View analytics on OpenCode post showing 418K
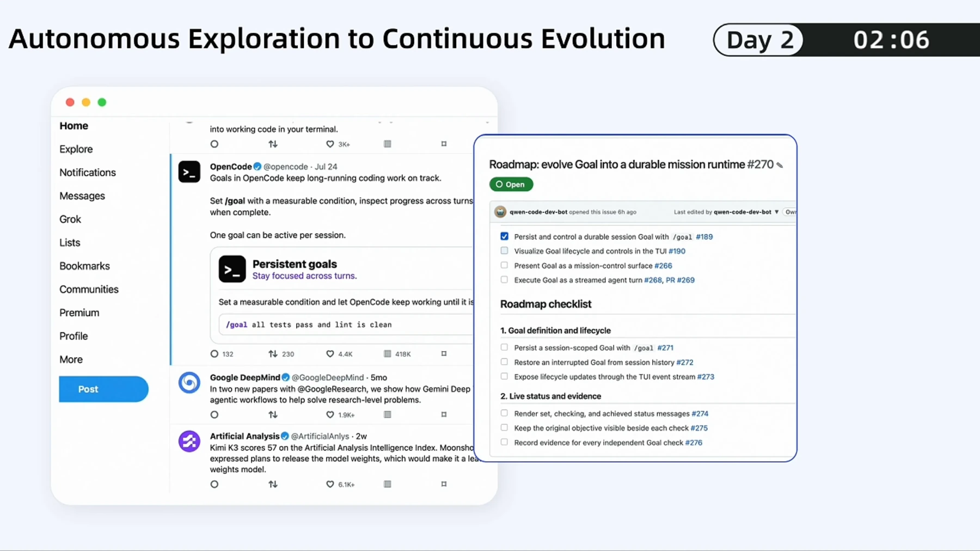 [x=388, y=354]
